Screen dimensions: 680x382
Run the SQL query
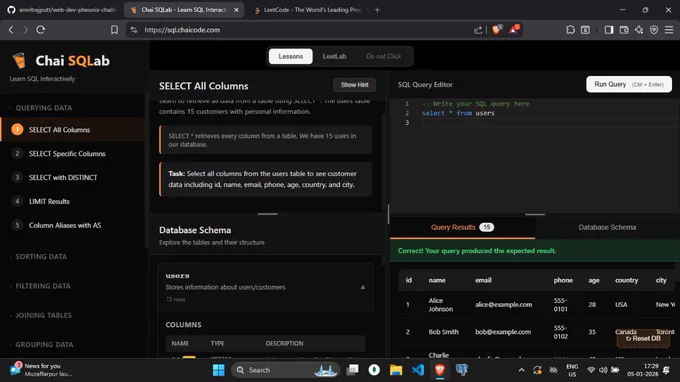point(629,85)
